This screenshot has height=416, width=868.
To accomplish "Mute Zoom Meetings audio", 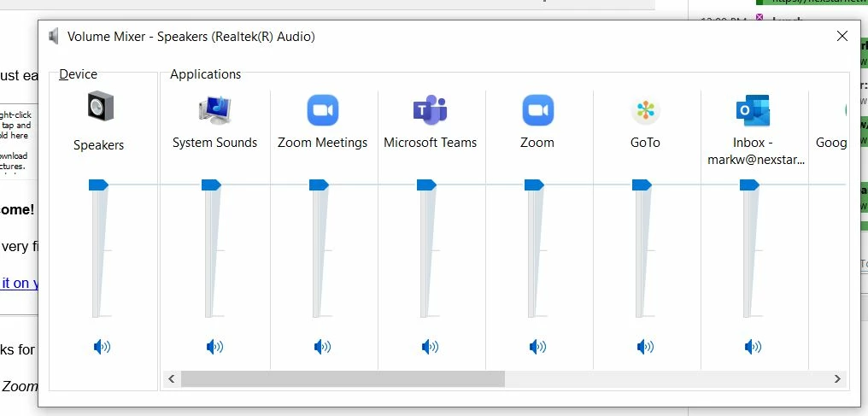I will tap(322, 347).
